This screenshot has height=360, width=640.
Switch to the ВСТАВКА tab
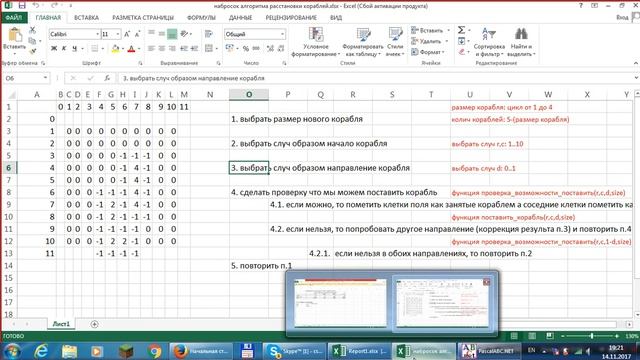86,18
